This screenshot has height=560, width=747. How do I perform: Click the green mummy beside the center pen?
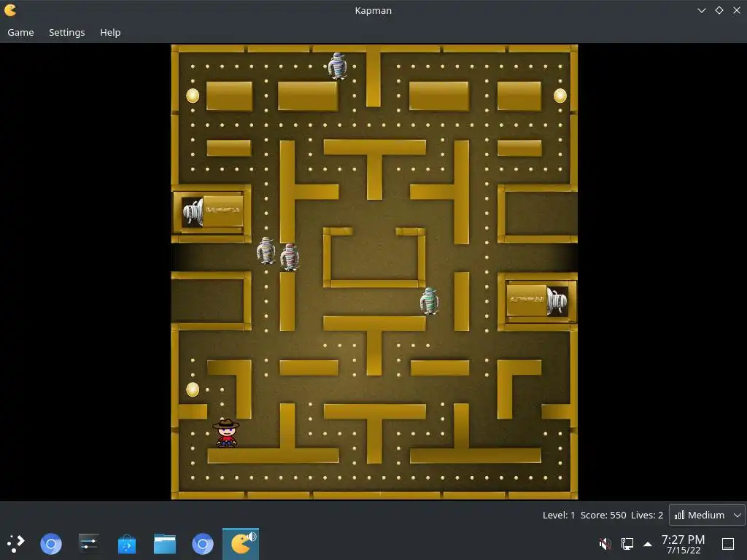tap(429, 300)
